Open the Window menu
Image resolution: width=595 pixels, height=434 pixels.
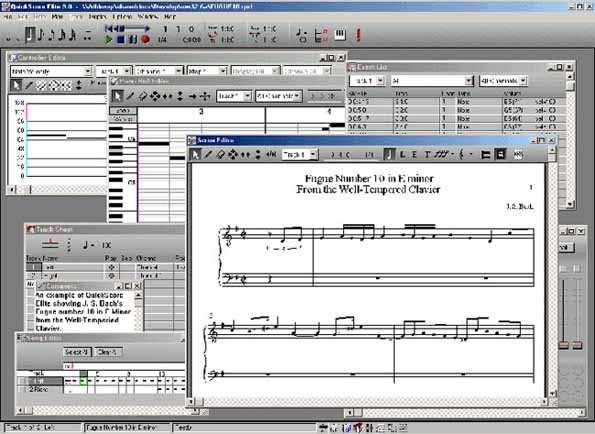tap(148, 17)
